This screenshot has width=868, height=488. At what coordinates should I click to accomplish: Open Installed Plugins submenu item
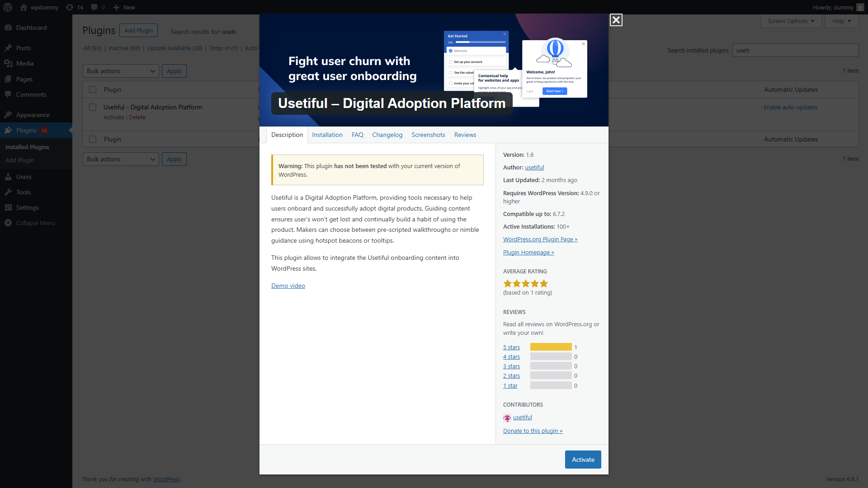click(27, 147)
